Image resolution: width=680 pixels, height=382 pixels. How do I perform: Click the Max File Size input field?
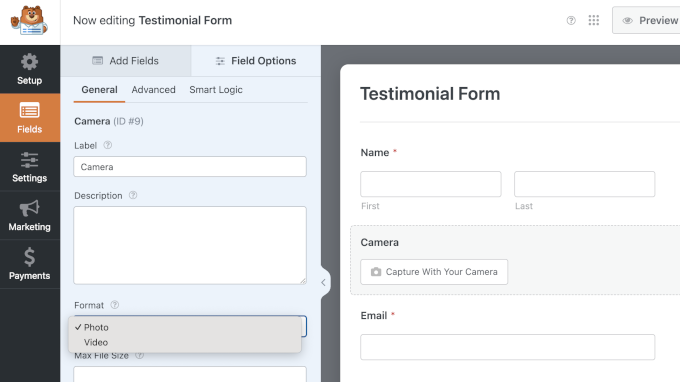[190, 374]
